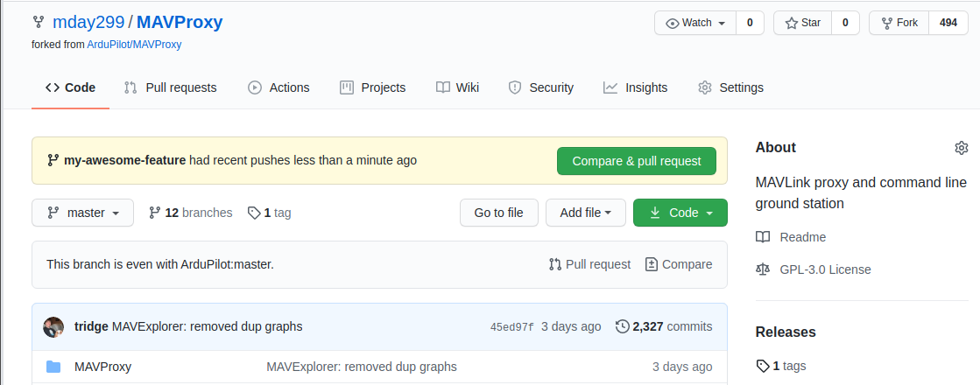The width and height of the screenshot is (980, 385).
Task: Open the 1 tags link under Releases
Action: [x=780, y=366]
